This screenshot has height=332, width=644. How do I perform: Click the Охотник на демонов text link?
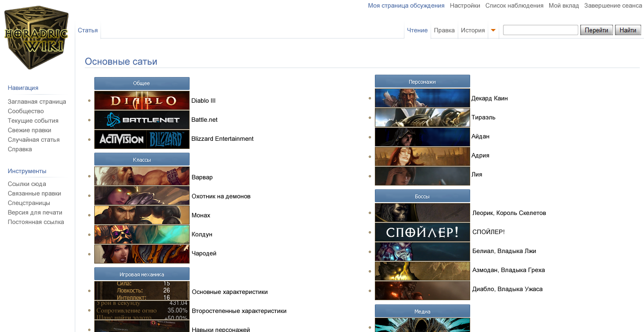(x=221, y=196)
